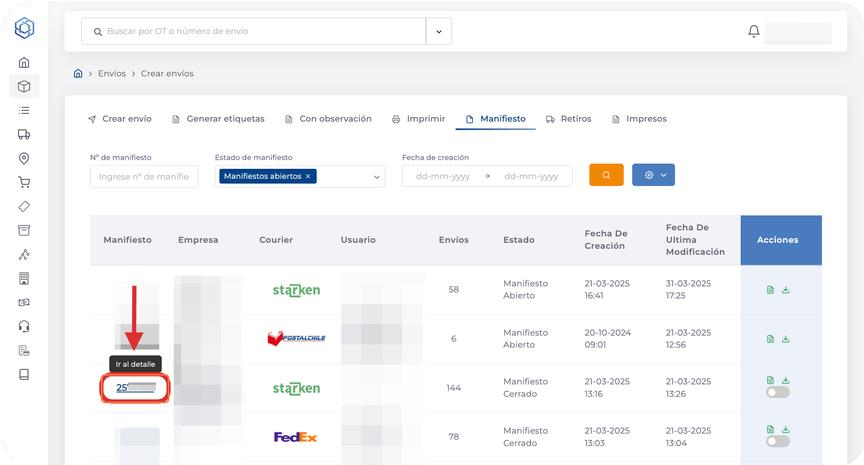The width and height of the screenshot is (864, 465).
Task: Open the blue settings gear dropdown
Action: point(653,175)
